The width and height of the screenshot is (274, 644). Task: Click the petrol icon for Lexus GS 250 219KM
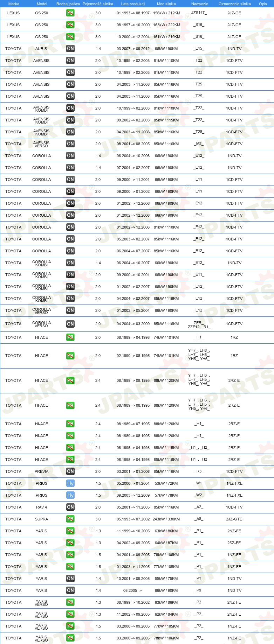tap(70, 37)
